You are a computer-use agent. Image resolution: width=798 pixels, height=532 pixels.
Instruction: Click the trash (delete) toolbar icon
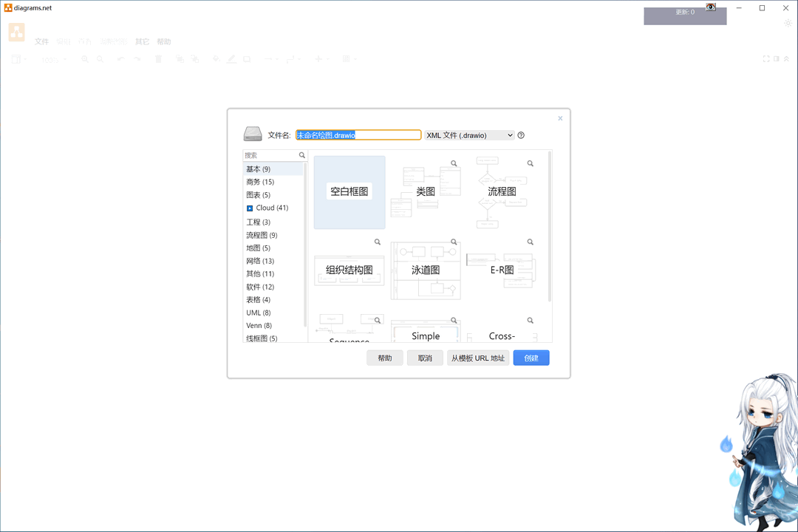point(157,59)
